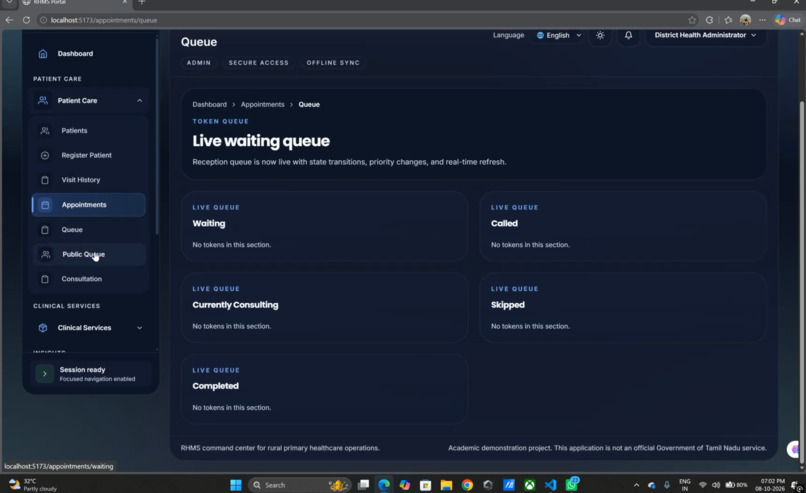This screenshot has width=806, height=493.
Task: Toggle light/dark theme sun button
Action: click(600, 35)
